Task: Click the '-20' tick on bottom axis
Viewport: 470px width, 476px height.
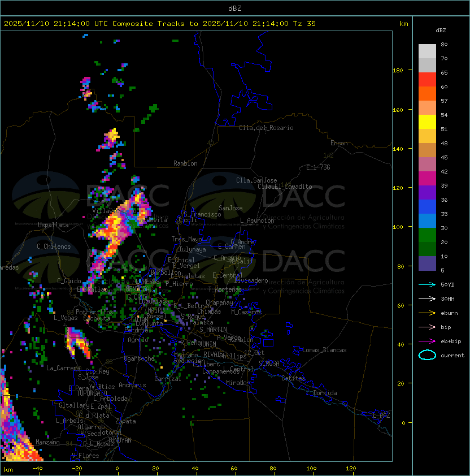Action: [77, 469]
